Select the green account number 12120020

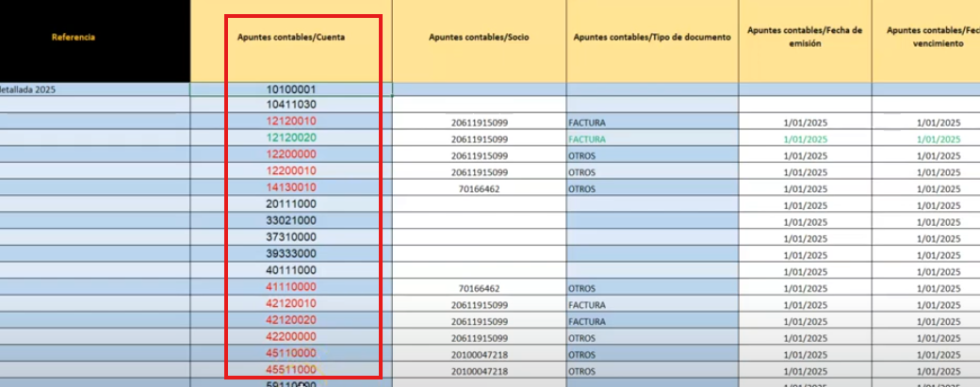click(291, 137)
